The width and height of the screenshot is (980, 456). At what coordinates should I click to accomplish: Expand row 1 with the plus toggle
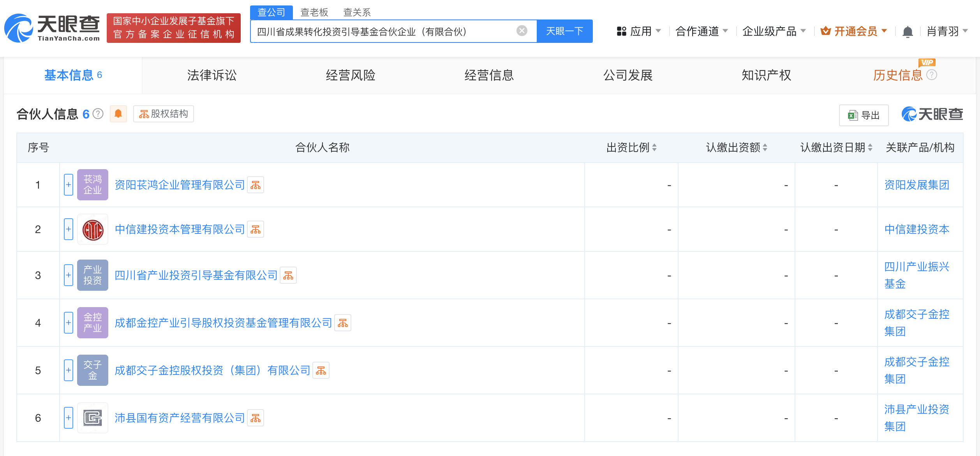(x=69, y=185)
